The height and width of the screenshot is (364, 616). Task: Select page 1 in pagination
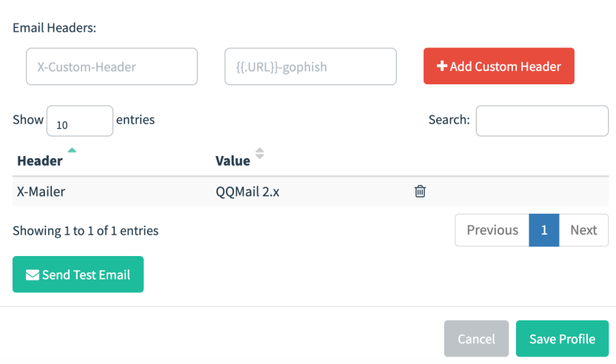point(544,230)
